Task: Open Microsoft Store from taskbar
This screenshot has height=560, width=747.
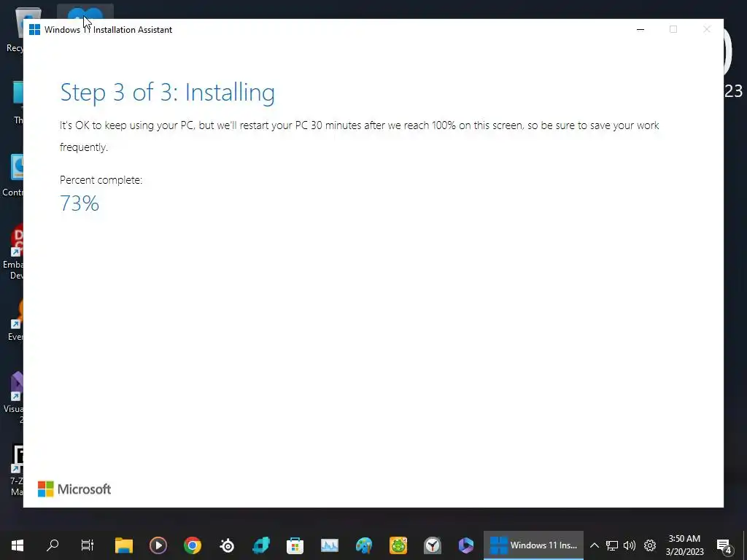Action: click(x=295, y=545)
